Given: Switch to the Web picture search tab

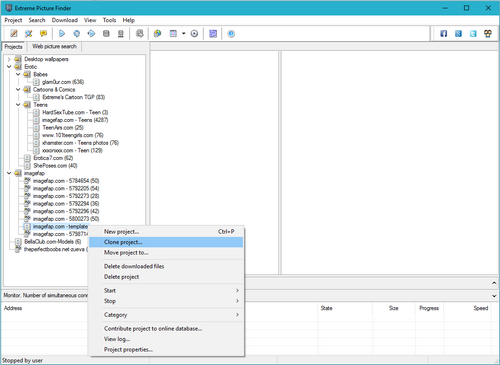Looking at the screenshot, I should click(x=54, y=46).
